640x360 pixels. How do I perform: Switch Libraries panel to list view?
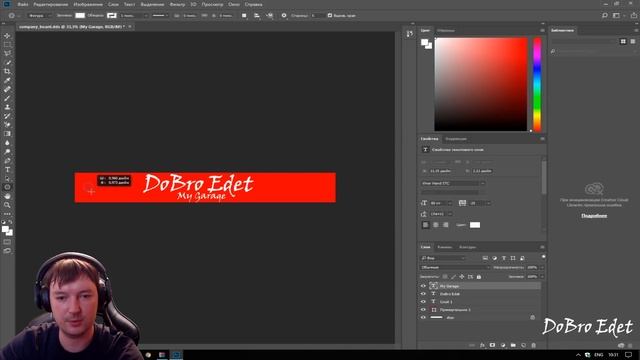pos(633,41)
